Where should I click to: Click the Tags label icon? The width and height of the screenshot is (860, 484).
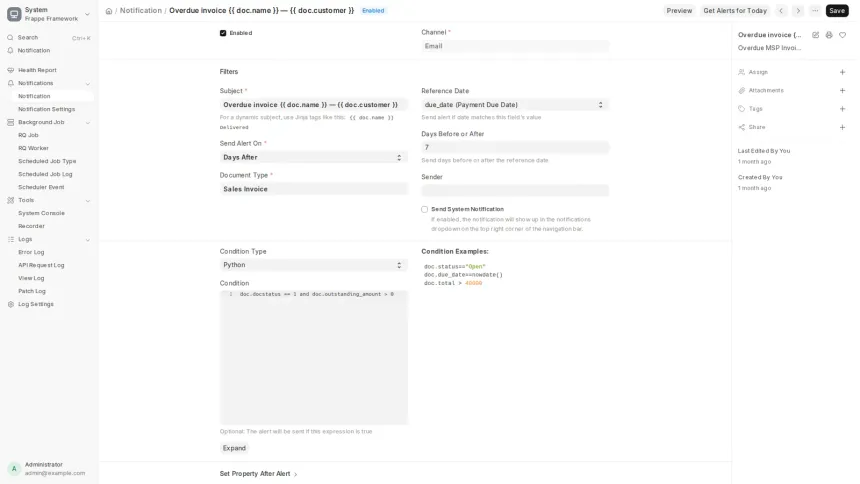pos(742,109)
